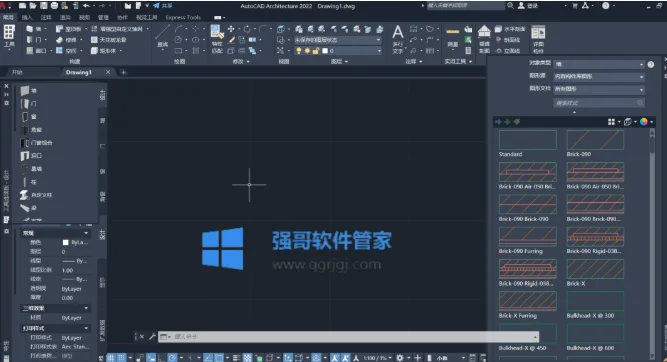Click the search styles field in Styles Browser
The height and width of the screenshot is (362, 667).
click(599, 103)
